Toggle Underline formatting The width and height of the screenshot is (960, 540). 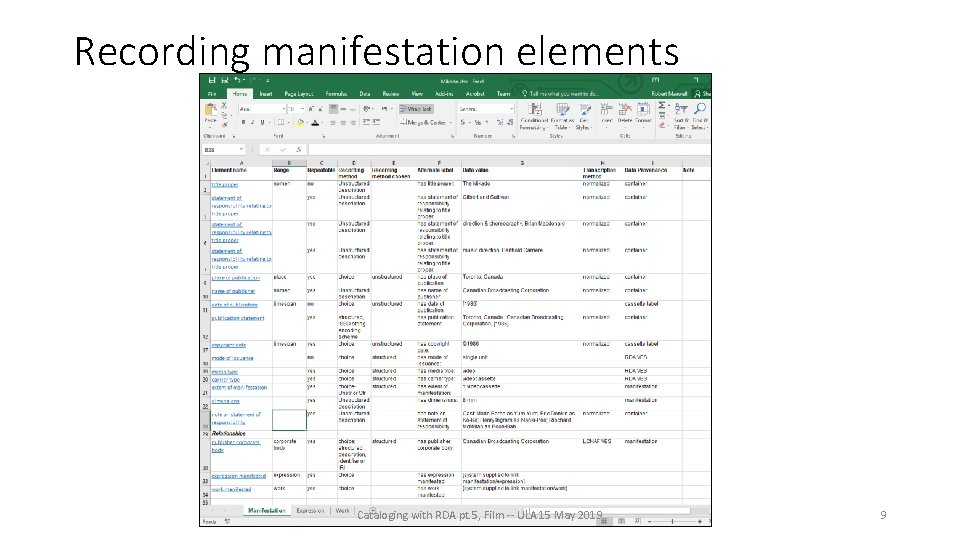coord(263,122)
